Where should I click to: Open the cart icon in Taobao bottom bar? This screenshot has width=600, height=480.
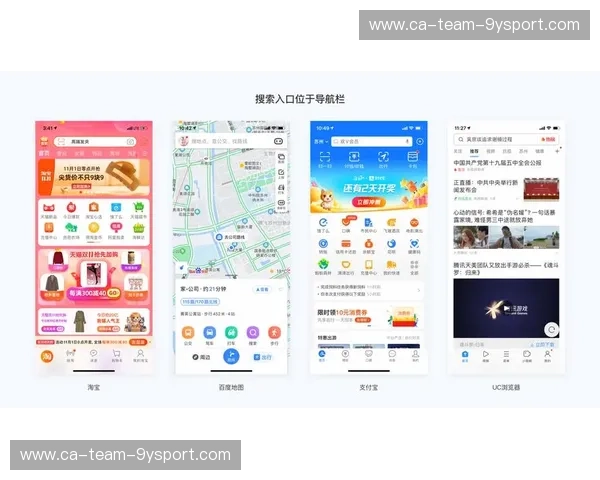coord(117,355)
